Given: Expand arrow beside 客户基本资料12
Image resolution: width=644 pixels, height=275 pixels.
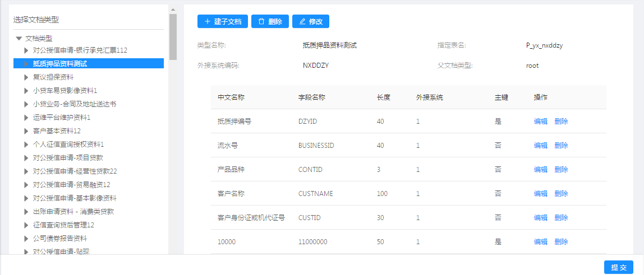Looking at the screenshot, I should 26,131.
